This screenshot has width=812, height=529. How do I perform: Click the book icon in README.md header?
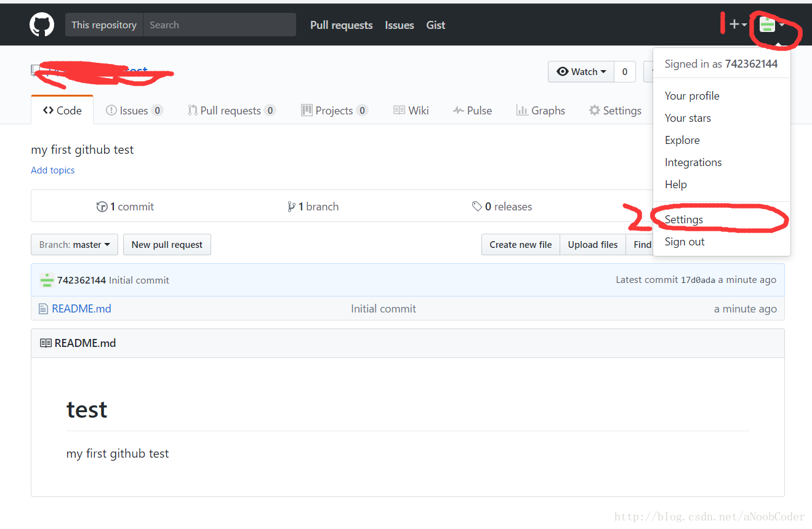tap(46, 343)
